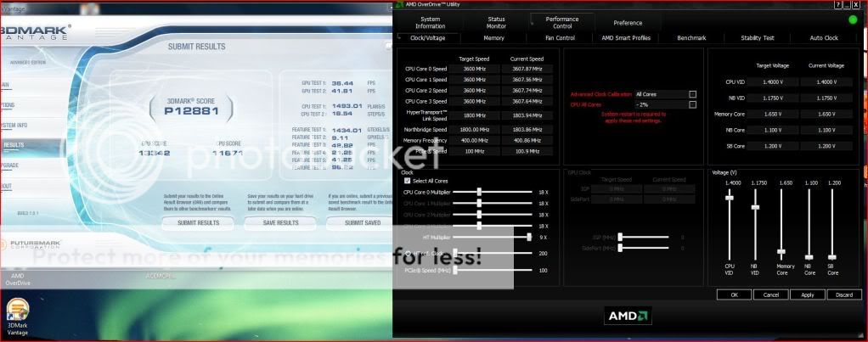Viewport: 868px width, 342px height.
Task: Click the Memory Frequency target field
Action: coord(474,141)
